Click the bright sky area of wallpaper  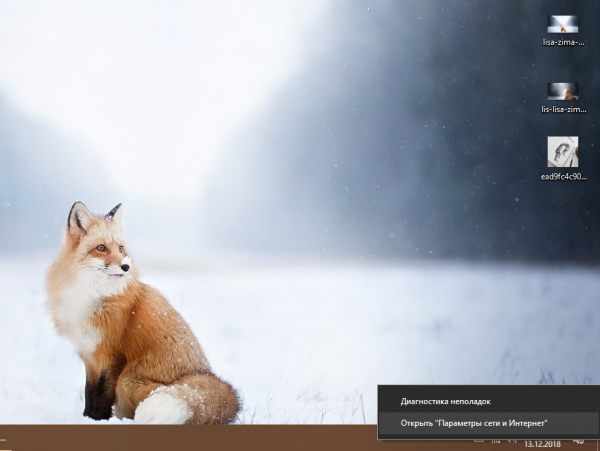[x=150, y=60]
